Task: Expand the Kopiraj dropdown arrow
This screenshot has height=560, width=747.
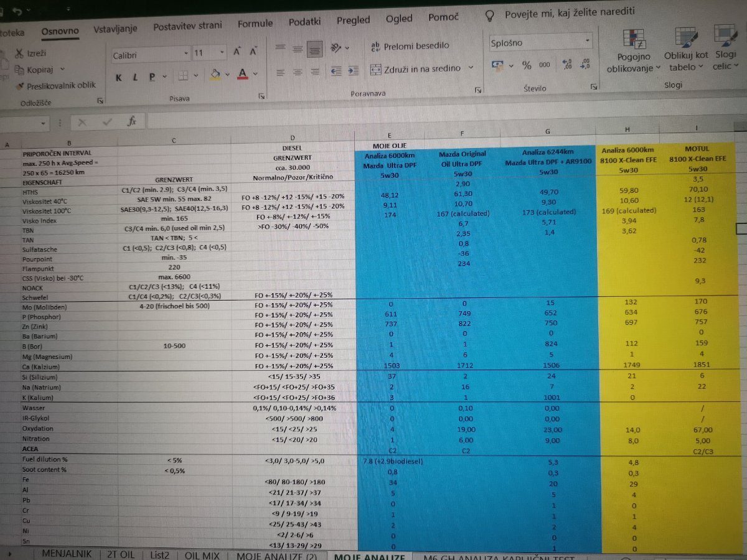Action: coord(62,69)
